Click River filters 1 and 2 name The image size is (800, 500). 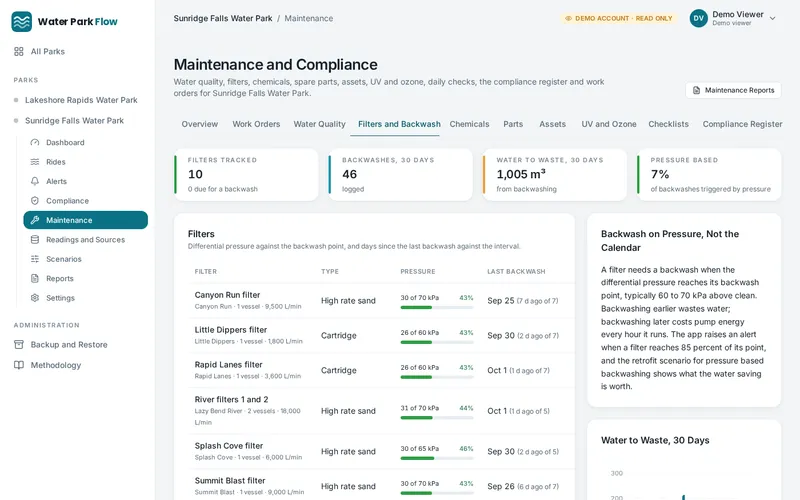(231, 399)
